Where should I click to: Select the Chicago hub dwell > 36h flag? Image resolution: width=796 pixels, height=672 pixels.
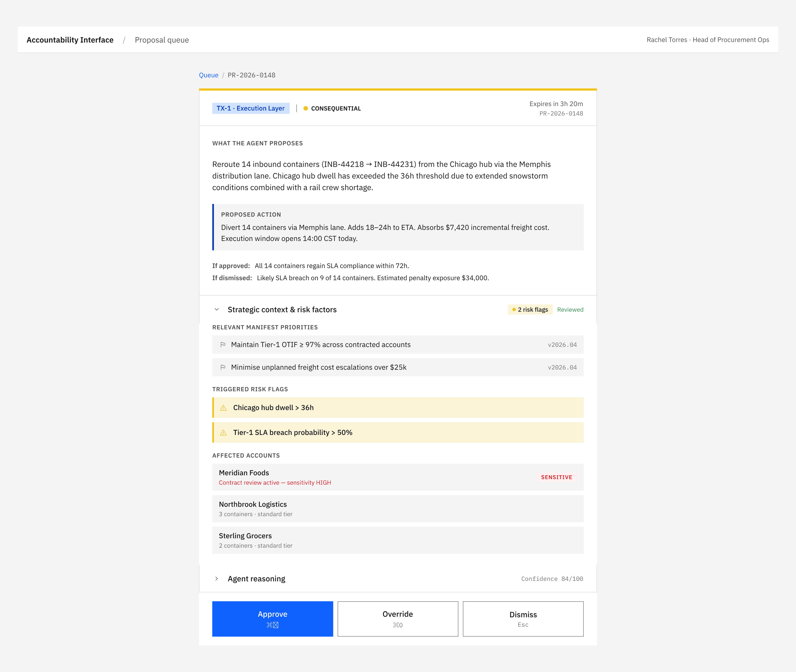398,408
